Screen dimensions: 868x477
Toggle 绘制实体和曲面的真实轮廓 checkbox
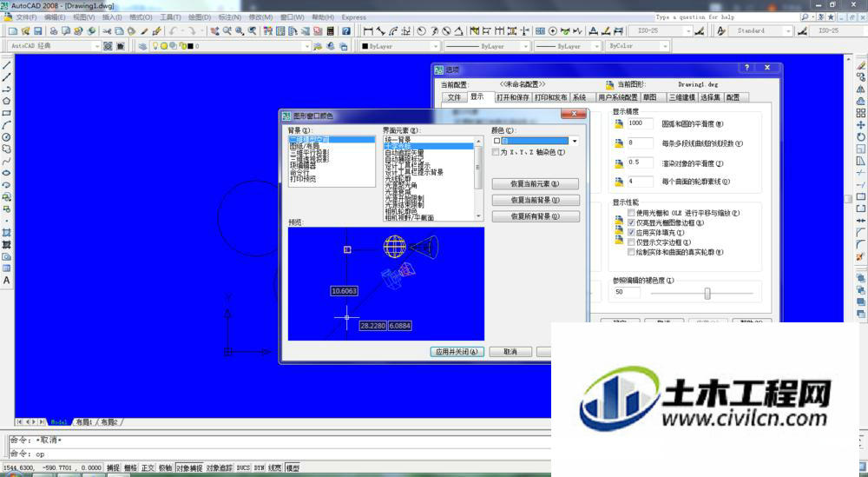pos(631,252)
